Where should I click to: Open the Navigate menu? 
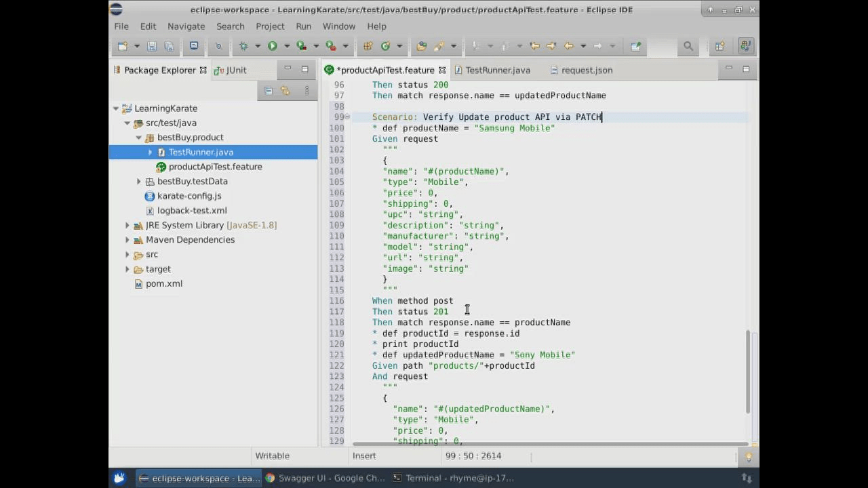[x=186, y=26]
